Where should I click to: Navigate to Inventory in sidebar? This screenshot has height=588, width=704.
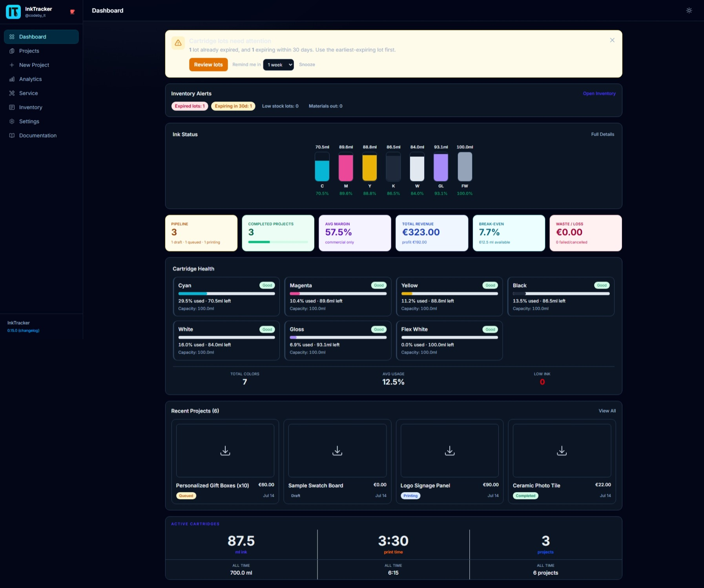(x=41, y=107)
